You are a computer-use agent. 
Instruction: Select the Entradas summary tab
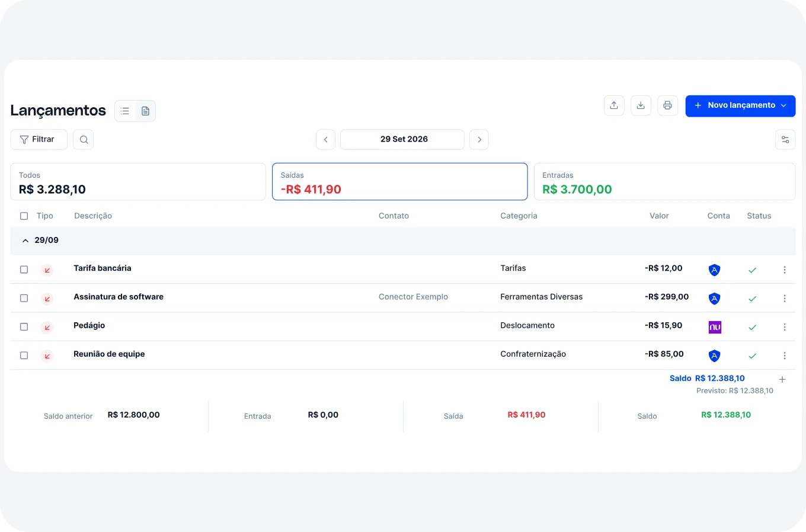coord(664,182)
